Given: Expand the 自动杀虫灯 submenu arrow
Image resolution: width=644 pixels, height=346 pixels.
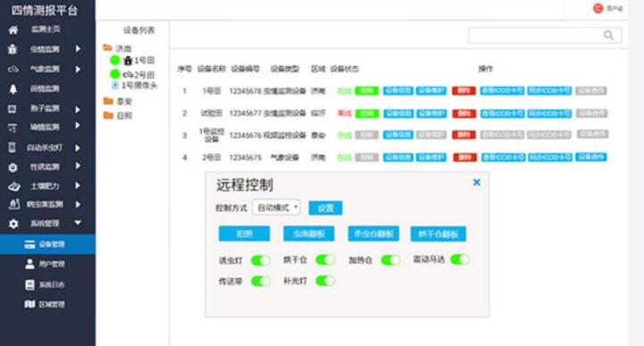Looking at the screenshot, I should (78, 148).
